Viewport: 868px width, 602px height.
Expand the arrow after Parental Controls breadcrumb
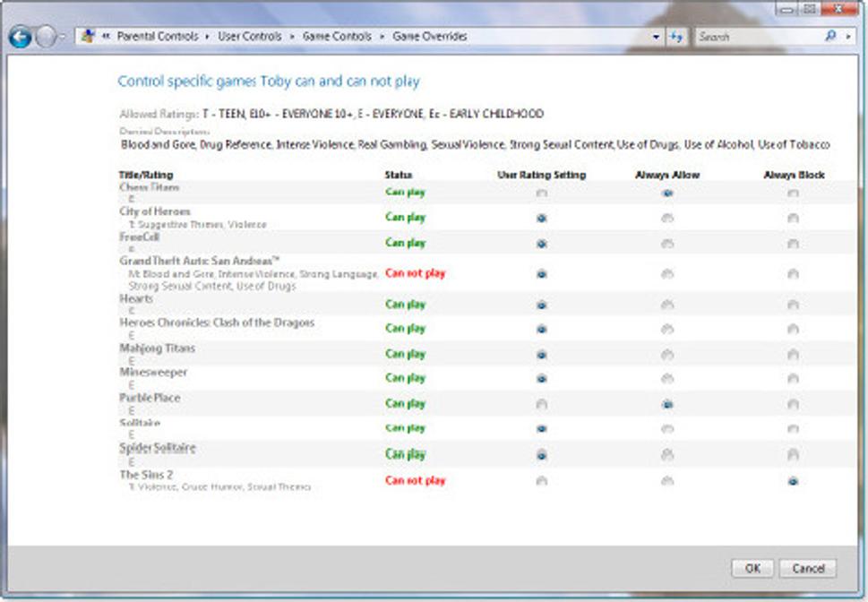(x=207, y=37)
